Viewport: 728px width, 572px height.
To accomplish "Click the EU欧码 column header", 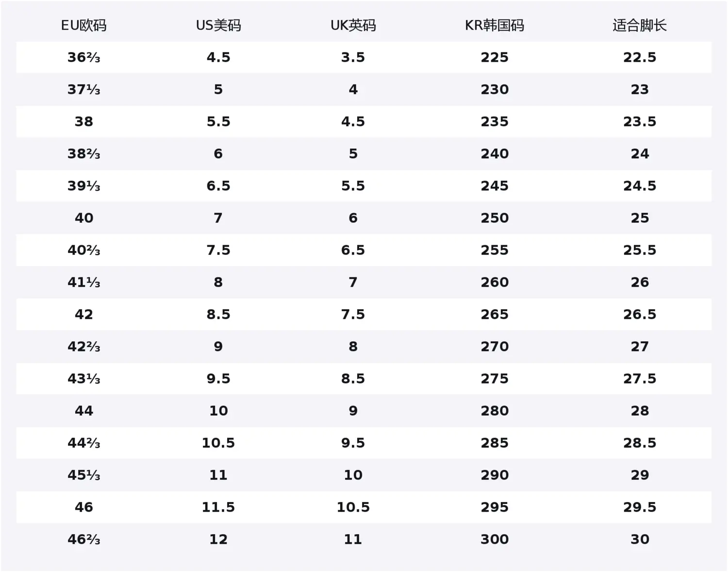I will click(x=83, y=25).
